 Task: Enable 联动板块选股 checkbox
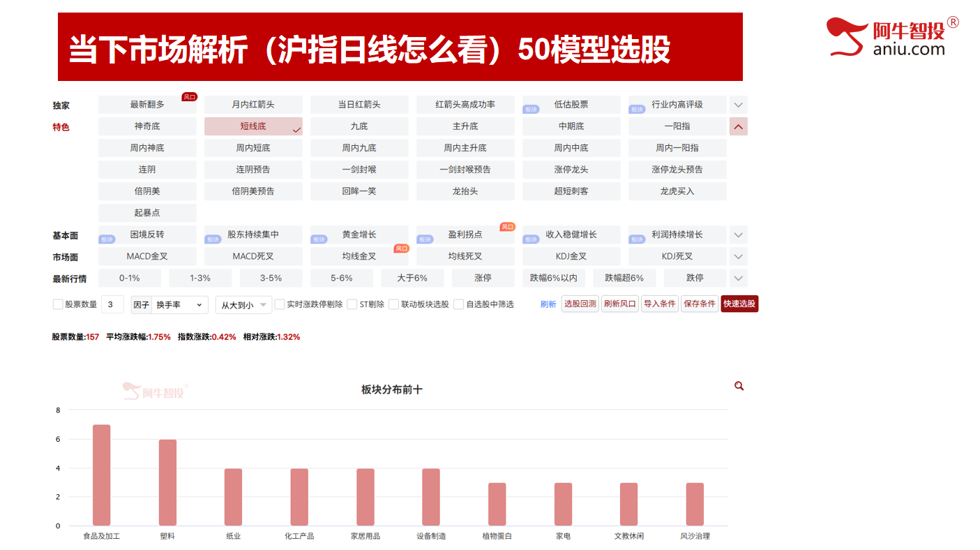pos(394,304)
